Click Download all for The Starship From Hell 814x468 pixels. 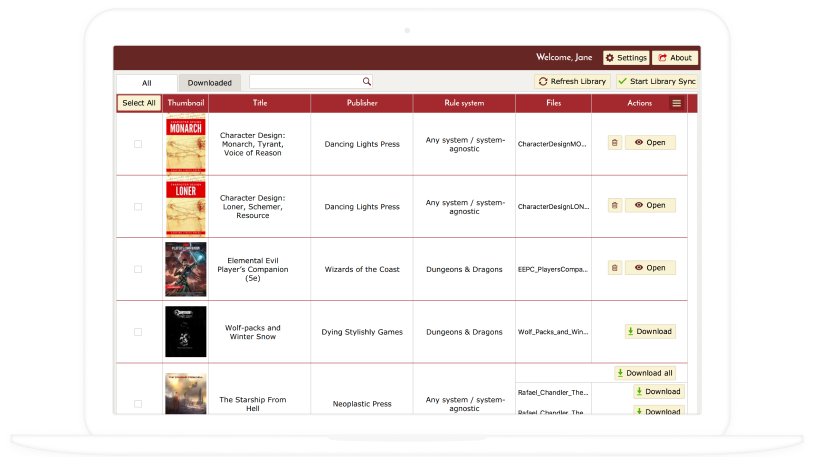click(644, 373)
